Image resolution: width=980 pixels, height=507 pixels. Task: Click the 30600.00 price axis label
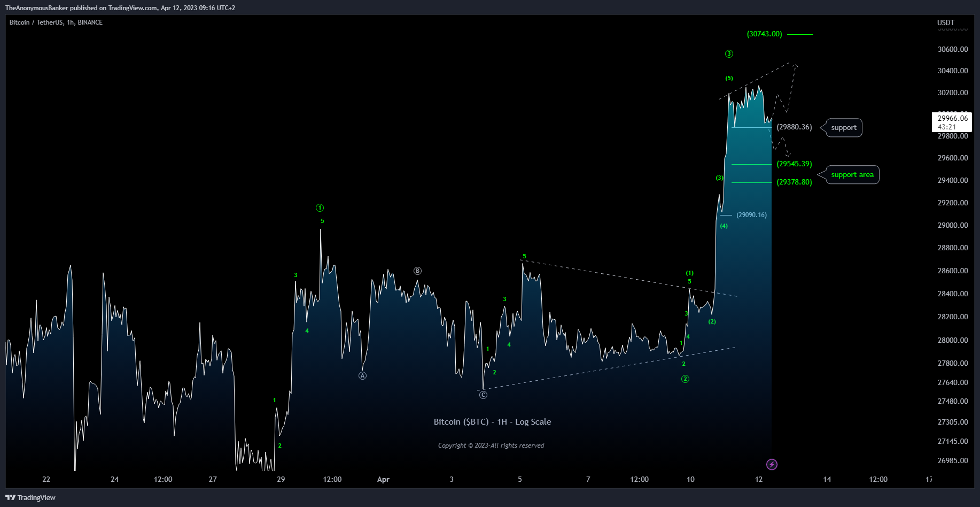(x=953, y=49)
